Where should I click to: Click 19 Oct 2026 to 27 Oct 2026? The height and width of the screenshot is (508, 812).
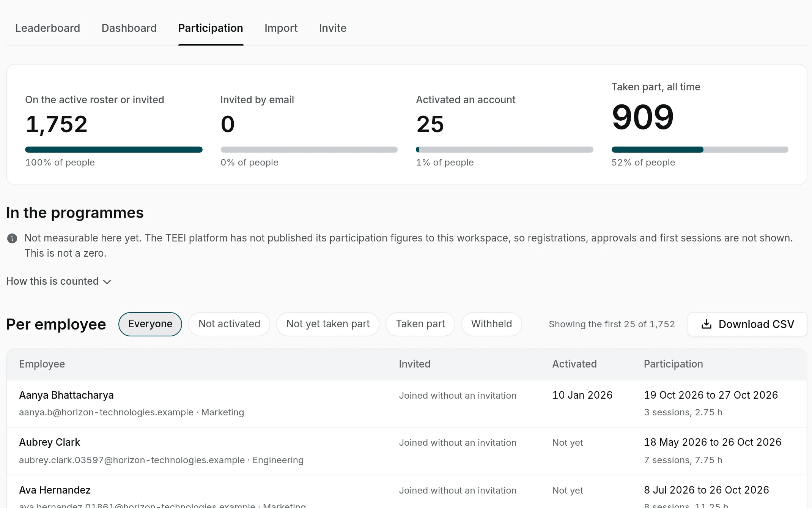(x=711, y=395)
